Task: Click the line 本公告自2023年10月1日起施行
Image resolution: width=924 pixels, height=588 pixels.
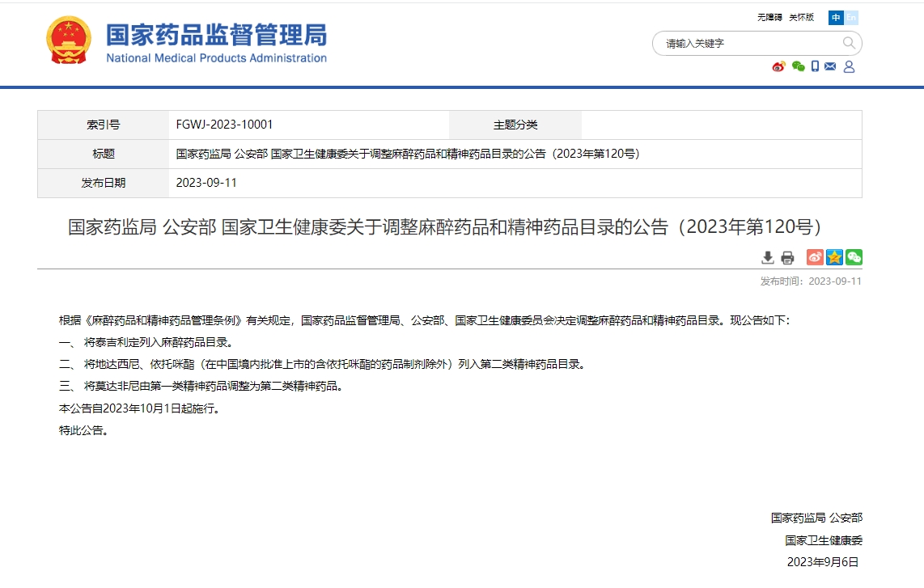Action: click(x=140, y=408)
